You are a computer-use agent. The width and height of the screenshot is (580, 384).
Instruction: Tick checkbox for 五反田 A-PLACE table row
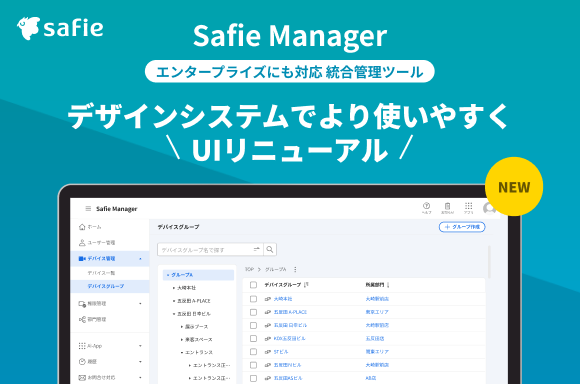tap(253, 312)
